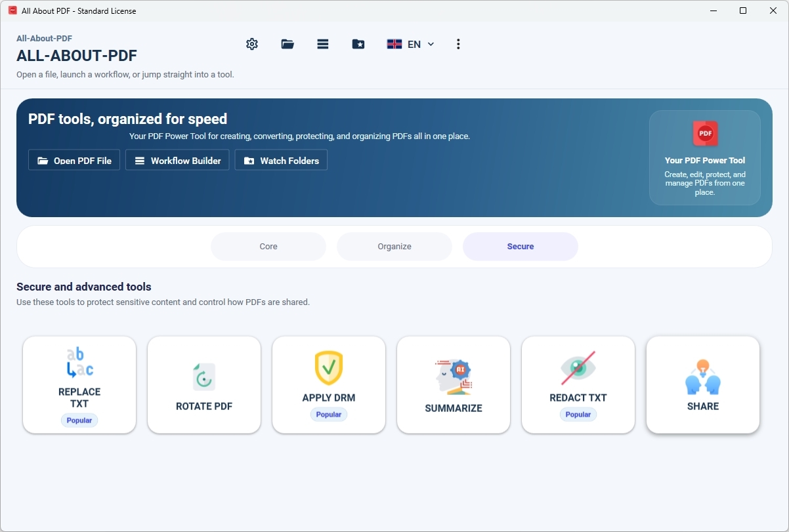Open settings via the gear icon
The image size is (789, 532).
tap(252, 44)
